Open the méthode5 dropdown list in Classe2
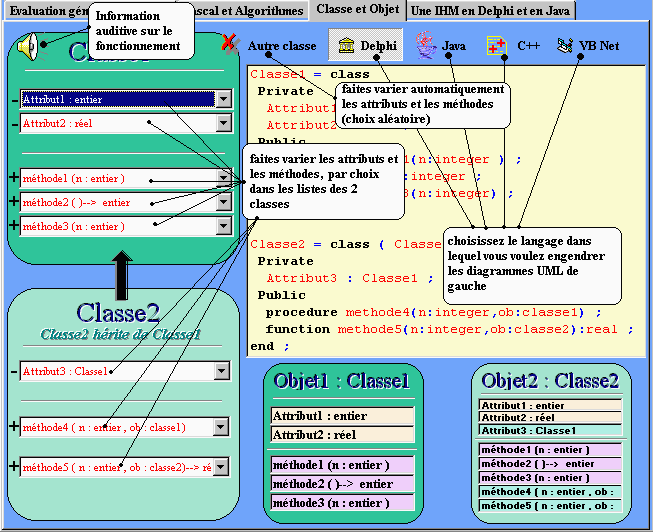653x532 pixels. pyautogui.click(x=223, y=467)
